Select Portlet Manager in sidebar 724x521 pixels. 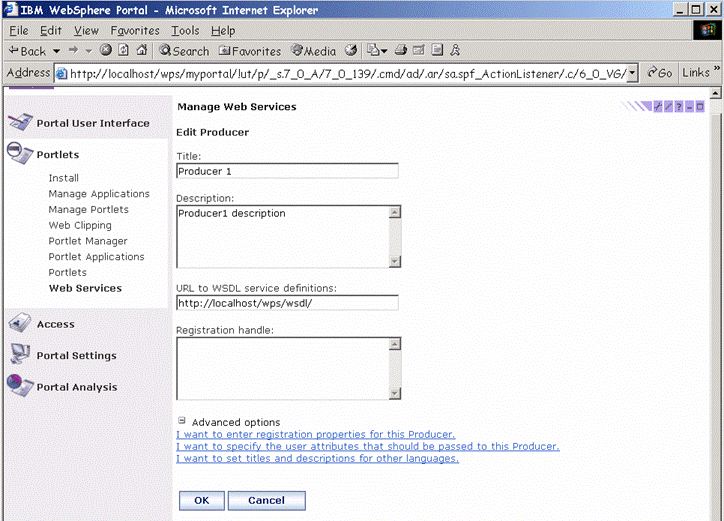88,241
